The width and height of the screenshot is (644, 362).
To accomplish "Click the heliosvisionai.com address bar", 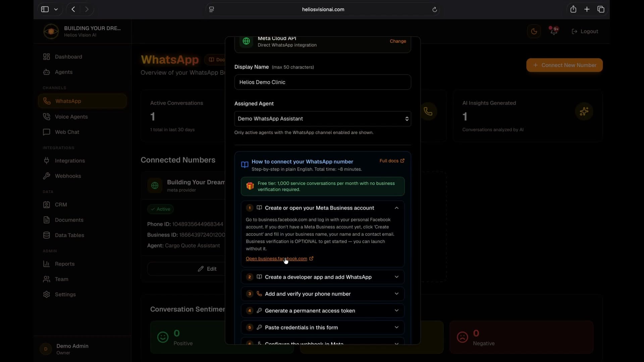I will pos(323,9).
